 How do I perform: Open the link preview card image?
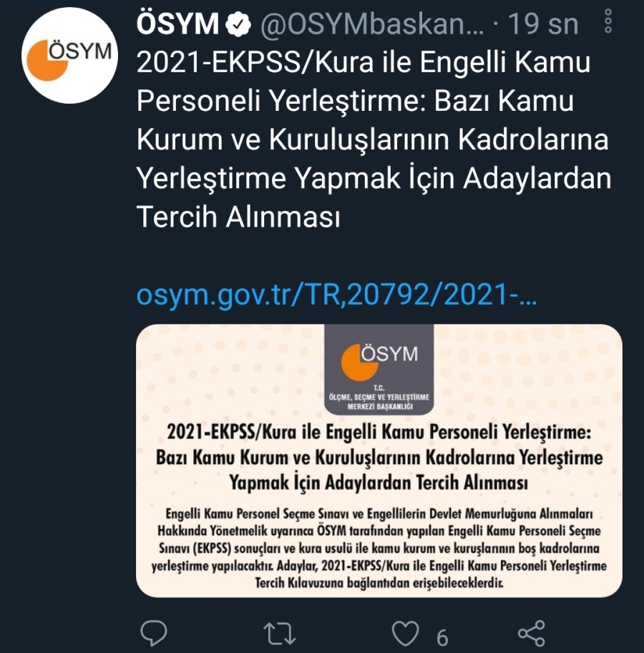(379, 461)
